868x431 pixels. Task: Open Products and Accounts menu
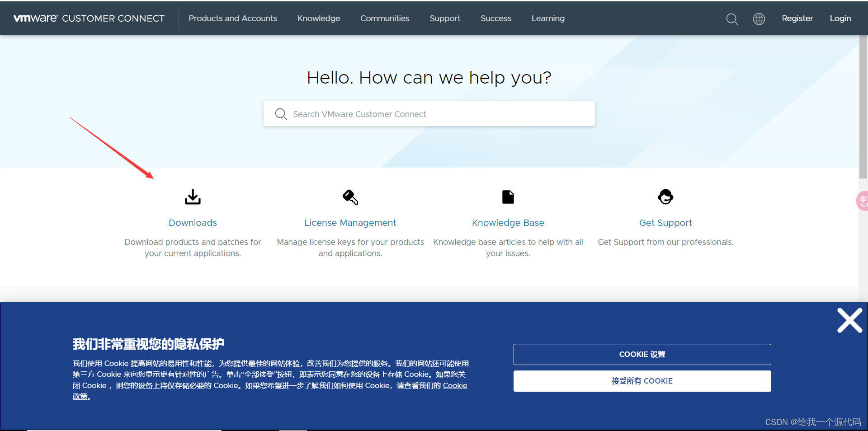click(233, 19)
